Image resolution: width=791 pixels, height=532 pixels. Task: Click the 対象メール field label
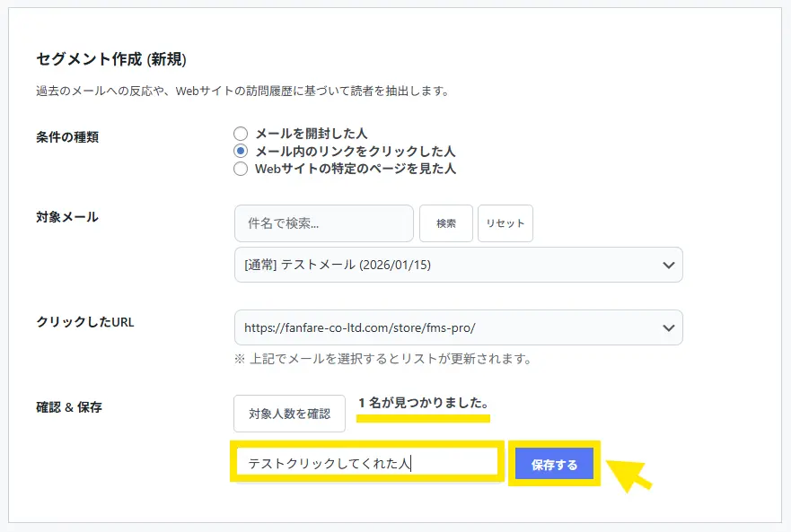pyautogui.click(x=67, y=217)
